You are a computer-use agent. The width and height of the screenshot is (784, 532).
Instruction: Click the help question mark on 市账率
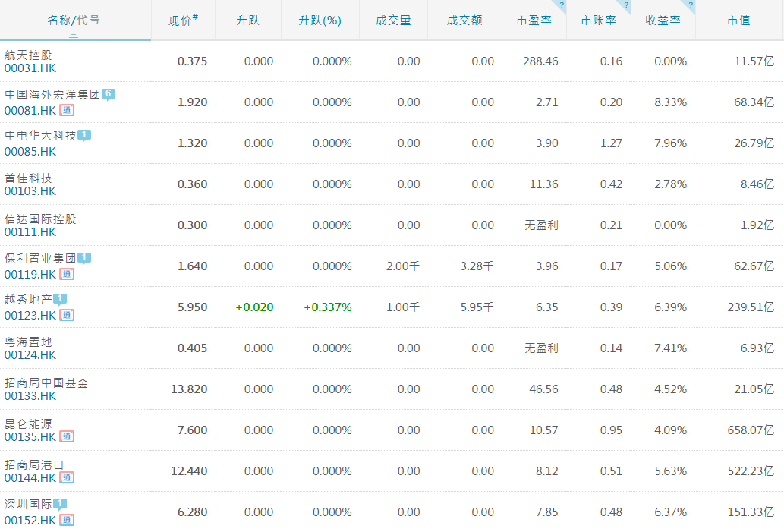click(x=626, y=5)
